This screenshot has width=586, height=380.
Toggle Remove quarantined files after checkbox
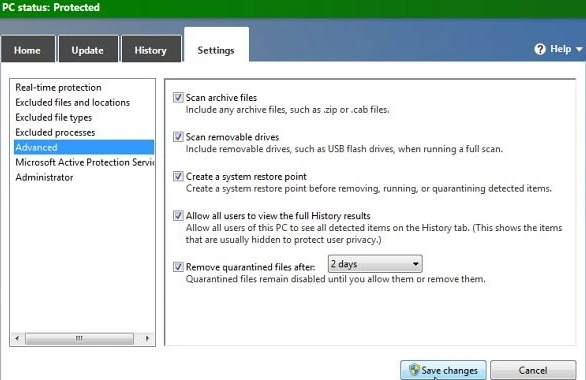[x=178, y=267]
